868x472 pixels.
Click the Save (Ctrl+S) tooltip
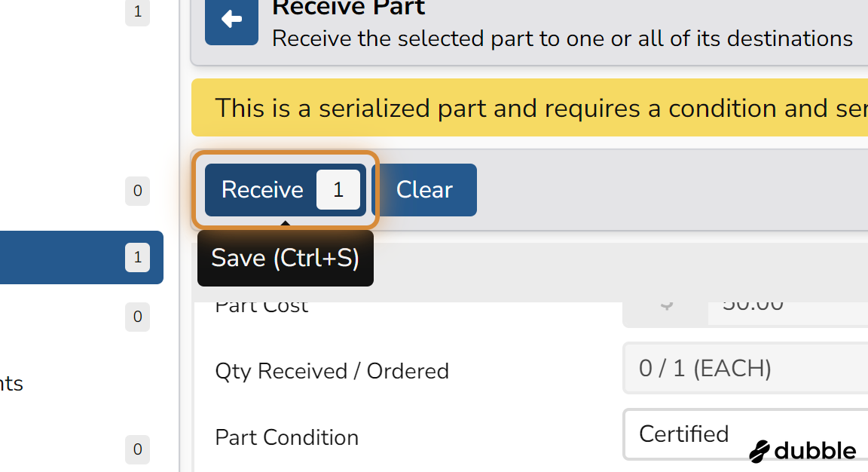click(285, 258)
